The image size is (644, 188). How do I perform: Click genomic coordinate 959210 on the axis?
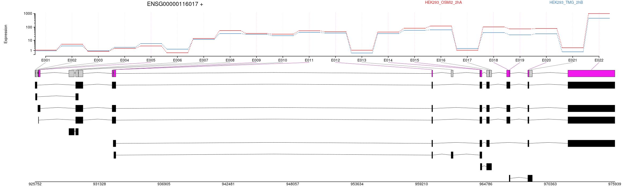(422, 184)
